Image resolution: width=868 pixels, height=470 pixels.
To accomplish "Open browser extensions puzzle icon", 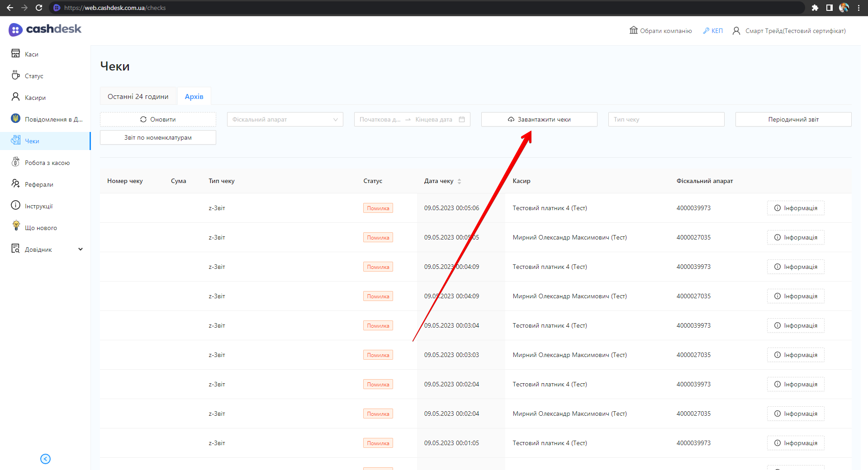I will pos(815,8).
